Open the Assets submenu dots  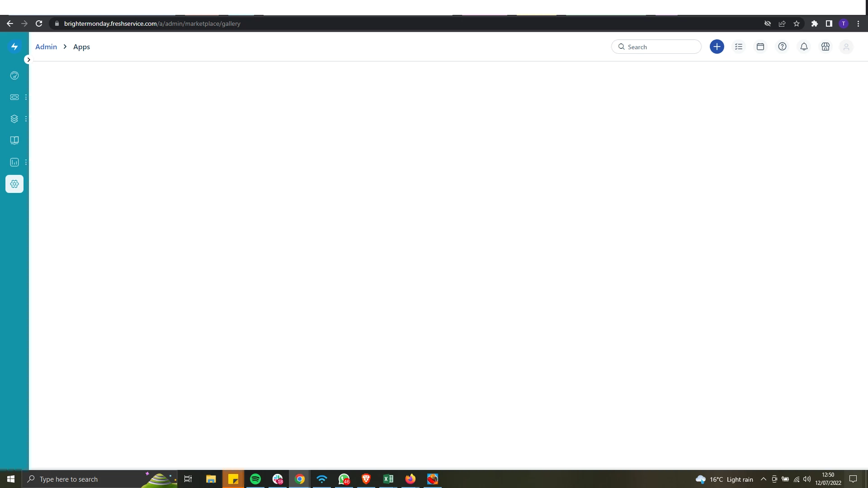pos(26,119)
